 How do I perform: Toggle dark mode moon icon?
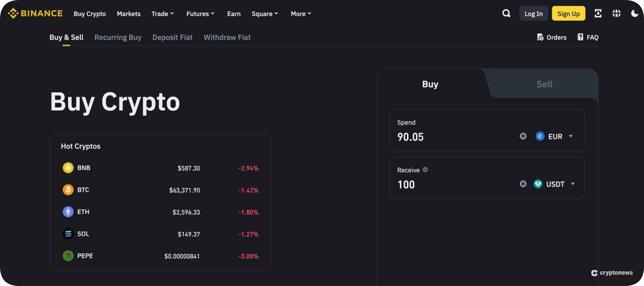click(635, 13)
